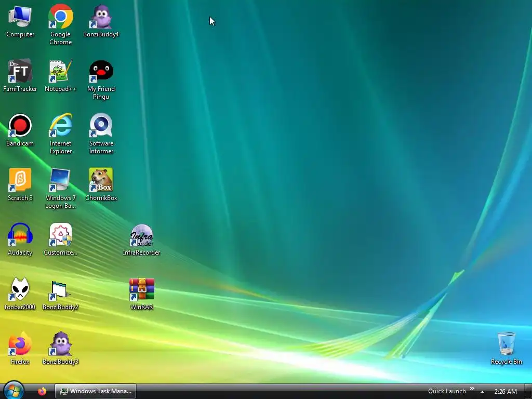Restore the Windows Task Manager taskbar button
The height and width of the screenshot is (399, 532).
pyautogui.click(x=96, y=391)
